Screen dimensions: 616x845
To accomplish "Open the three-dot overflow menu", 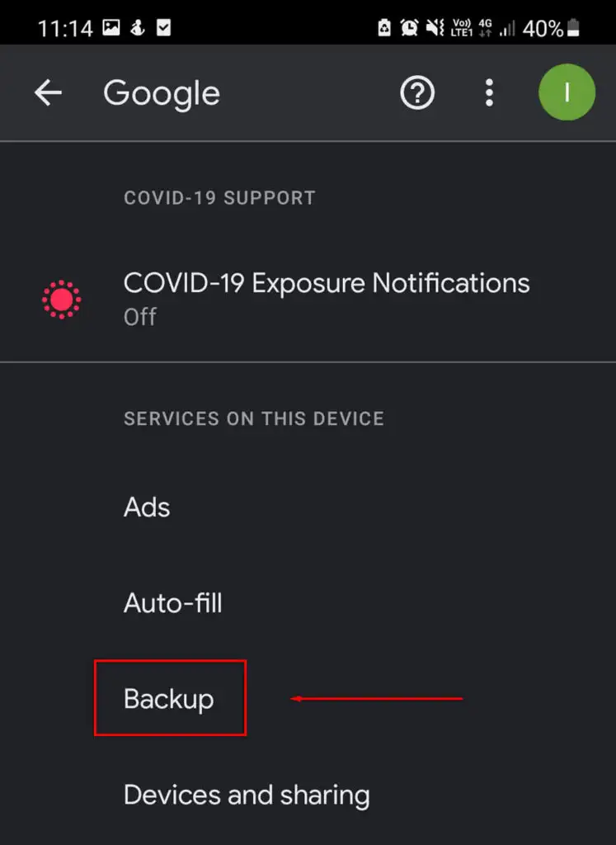I will click(x=489, y=92).
